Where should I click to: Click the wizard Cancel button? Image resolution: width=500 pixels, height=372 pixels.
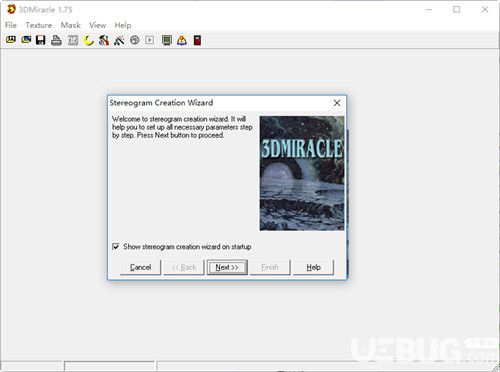click(x=140, y=267)
